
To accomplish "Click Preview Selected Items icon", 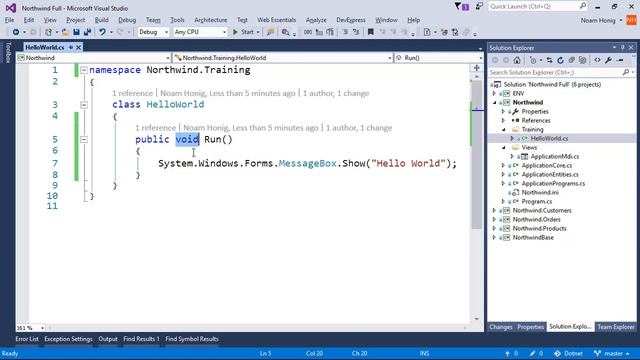I will [x=620, y=60].
